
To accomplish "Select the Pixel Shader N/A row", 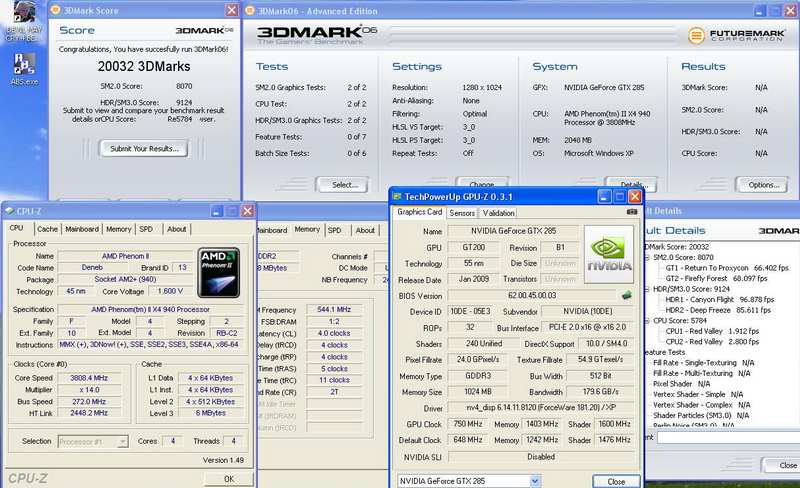I will [x=681, y=384].
